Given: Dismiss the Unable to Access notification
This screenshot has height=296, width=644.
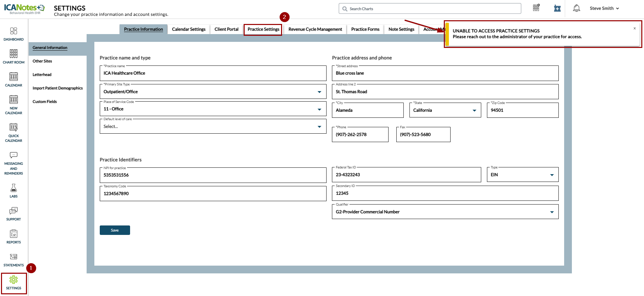Looking at the screenshot, I should click(x=634, y=28).
